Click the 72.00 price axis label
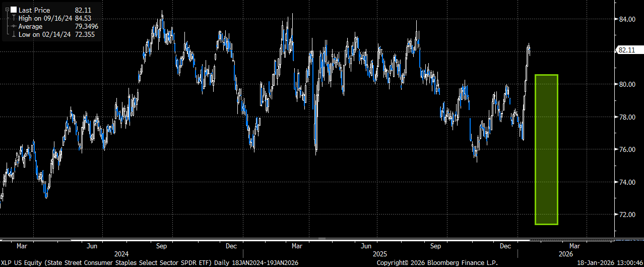 [627, 215]
